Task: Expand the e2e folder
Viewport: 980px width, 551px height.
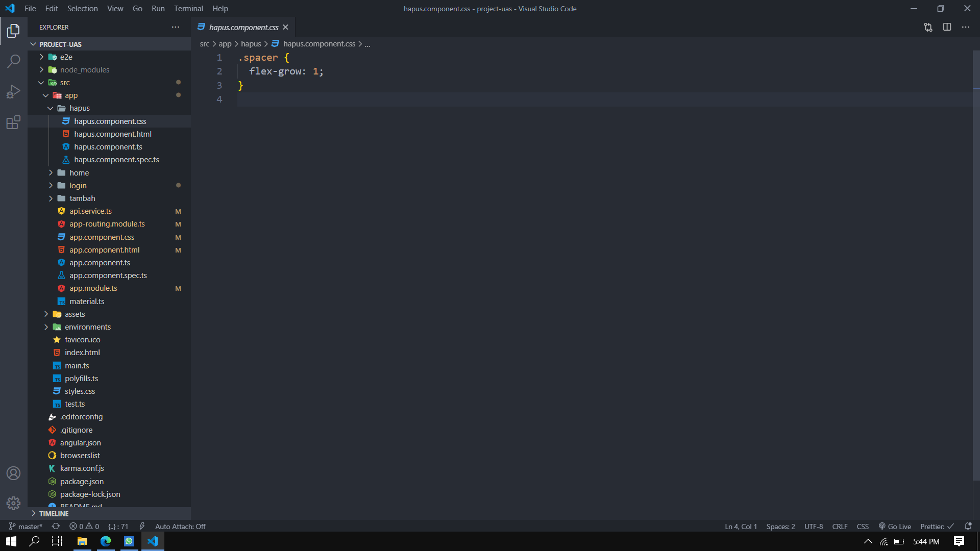Action: click(x=66, y=57)
